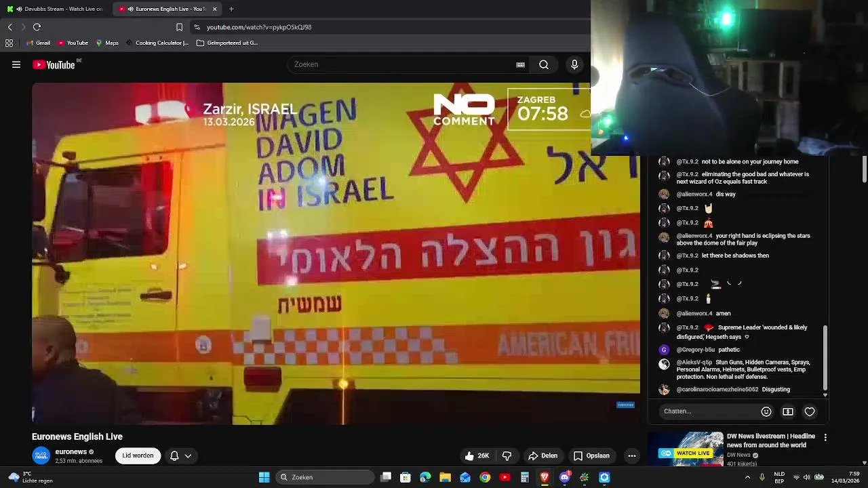Viewport: 868px width, 488px height.
Task: Switch to Devubbs Stream tab
Action: point(55,9)
